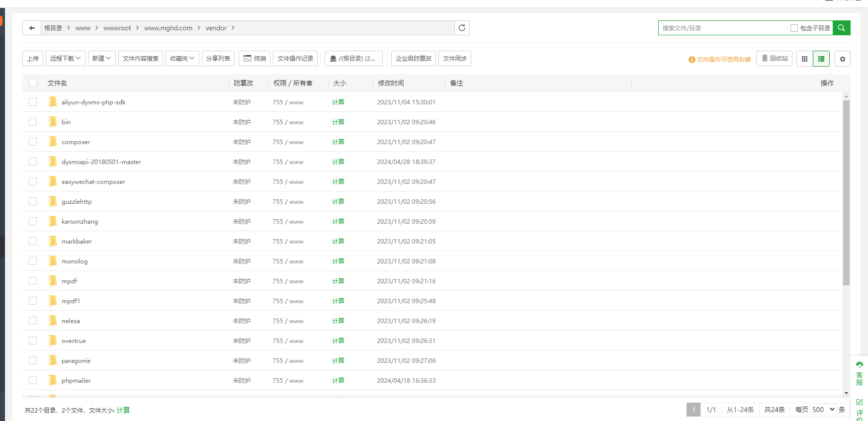Sort by 文件名 column header
The image size is (868, 421).
pos(57,83)
